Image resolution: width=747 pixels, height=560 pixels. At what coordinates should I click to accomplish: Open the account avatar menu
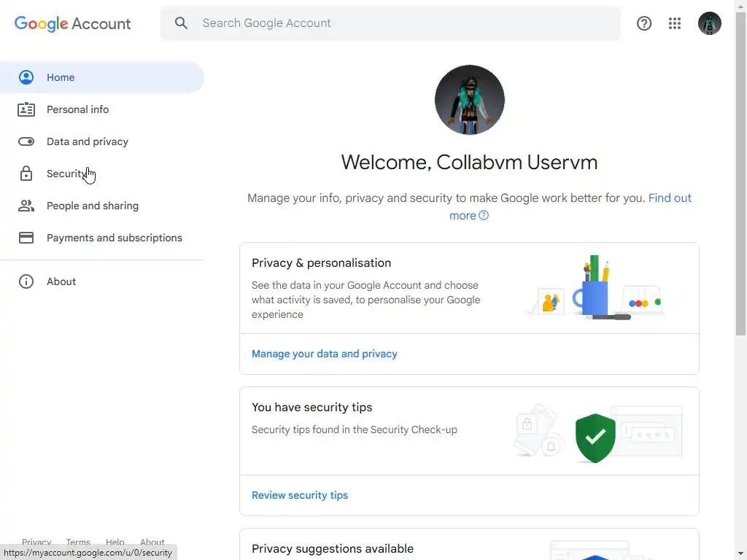tap(709, 23)
